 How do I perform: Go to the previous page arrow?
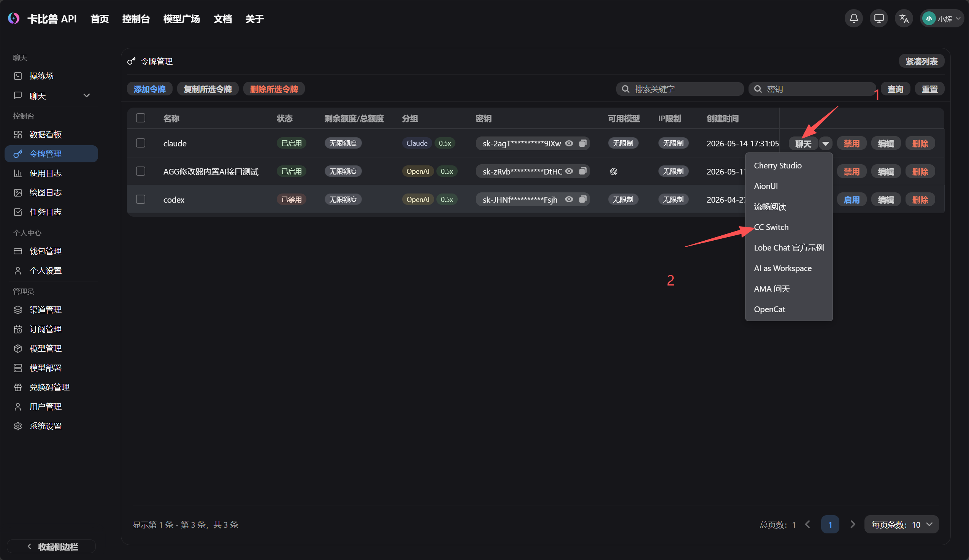[x=807, y=525]
